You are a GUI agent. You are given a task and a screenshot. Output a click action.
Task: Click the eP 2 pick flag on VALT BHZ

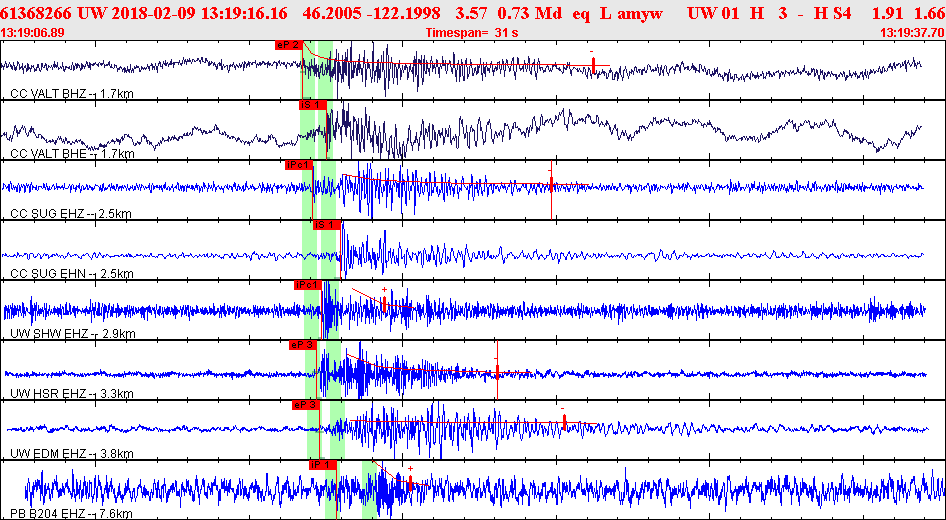click(x=288, y=45)
